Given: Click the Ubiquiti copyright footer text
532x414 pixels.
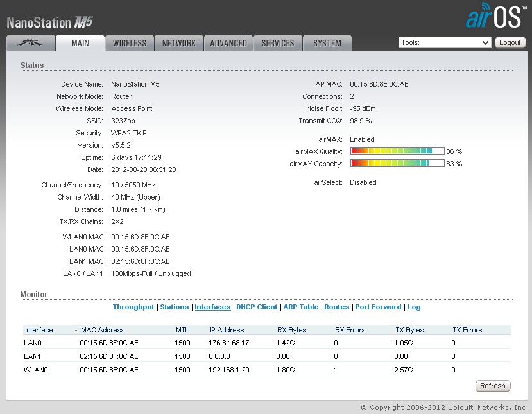Looking at the screenshot, I should click(444, 407).
